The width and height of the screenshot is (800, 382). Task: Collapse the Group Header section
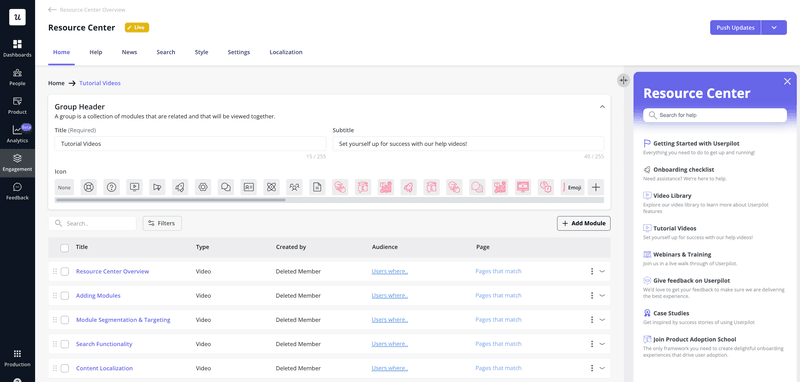[x=602, y=107]
